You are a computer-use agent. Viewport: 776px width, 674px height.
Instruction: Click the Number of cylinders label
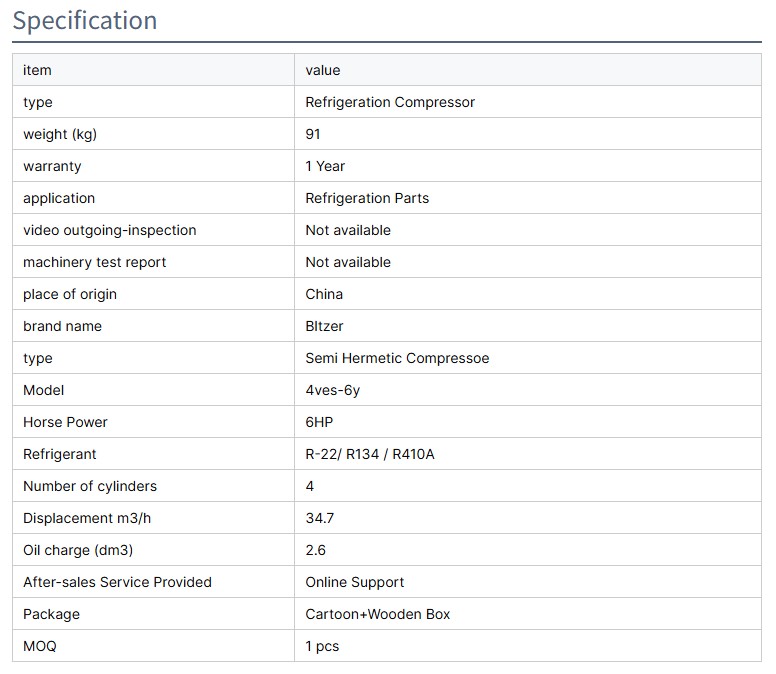pos(90,486)
